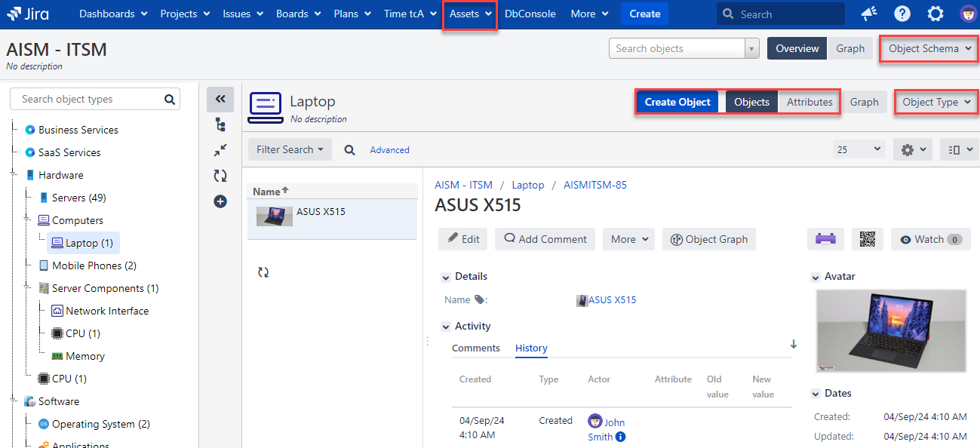This screenshot has height=448, width=980.
Task: Open the Boards menu
Action: 299,14
